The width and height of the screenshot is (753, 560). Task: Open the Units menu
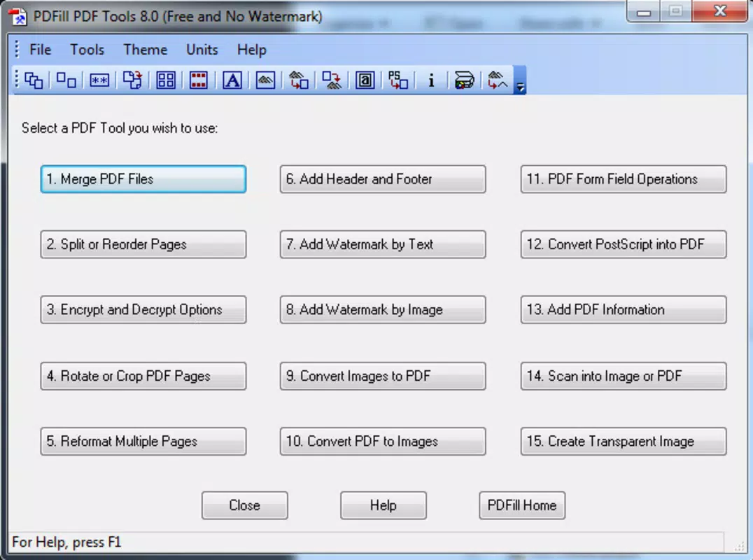tap(202, 50)
